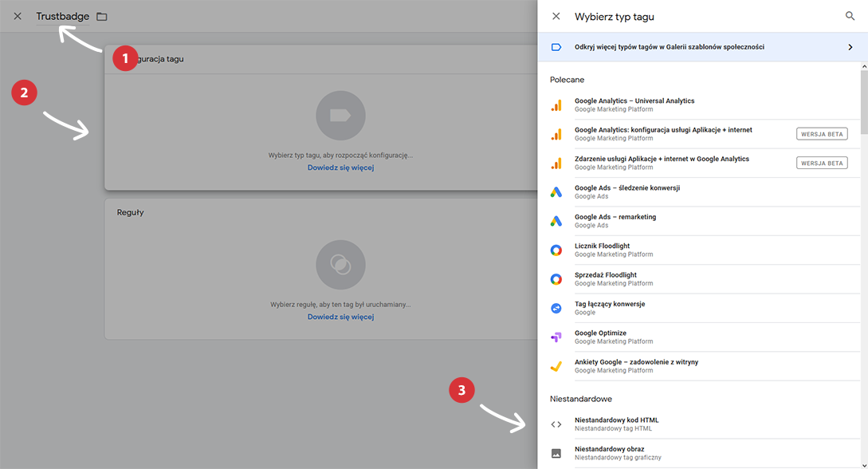Viewport: 868px width, 469px height.
Task: Click Google Ads icon for remarketing
Action: (x=556, y=221)
